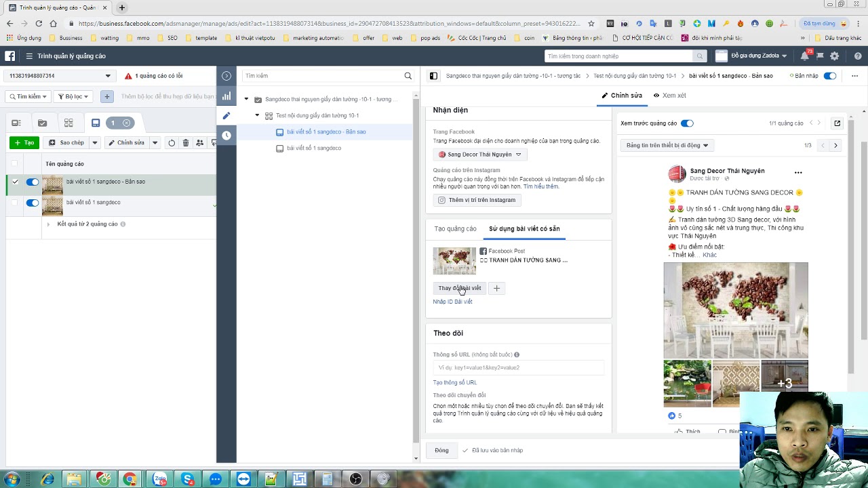This screenshot has height=488, width=868.
Task: Open the dropdown arrow next to Sao chép
Action: (95, 143)
